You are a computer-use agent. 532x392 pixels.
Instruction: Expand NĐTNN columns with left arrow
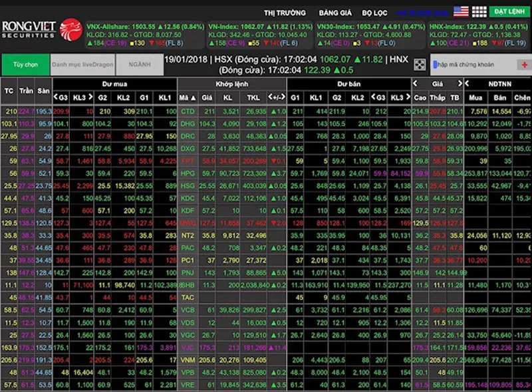point(467,84)
